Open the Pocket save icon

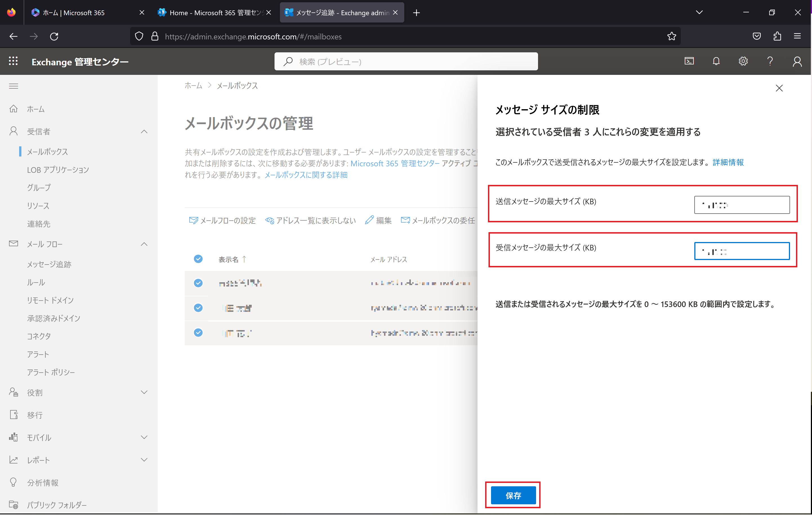pos(756,36)
